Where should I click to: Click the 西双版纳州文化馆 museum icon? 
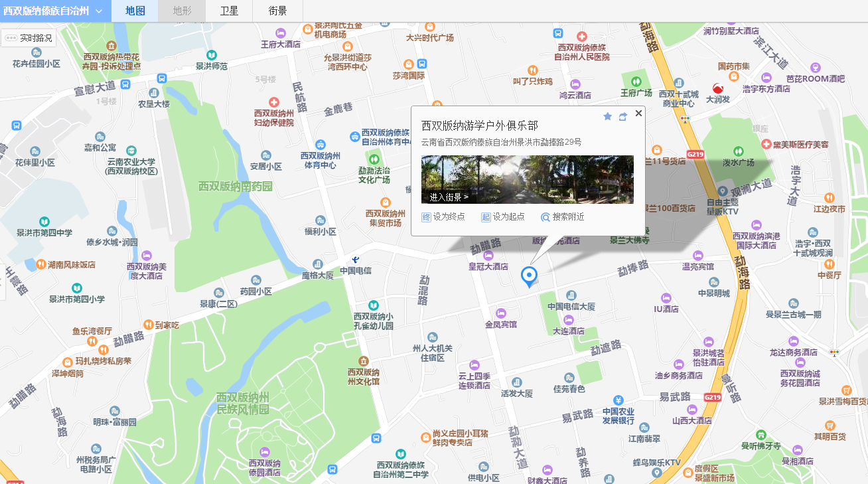point(363,361)
